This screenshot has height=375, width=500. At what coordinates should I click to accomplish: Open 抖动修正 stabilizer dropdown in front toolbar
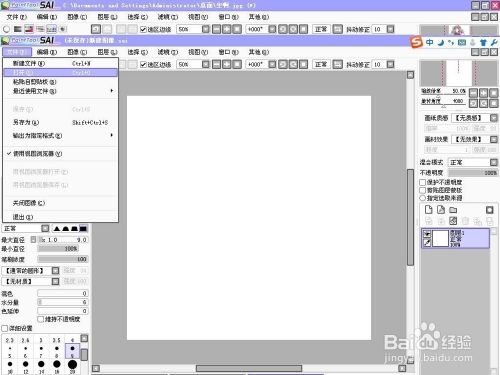(390, 64)
